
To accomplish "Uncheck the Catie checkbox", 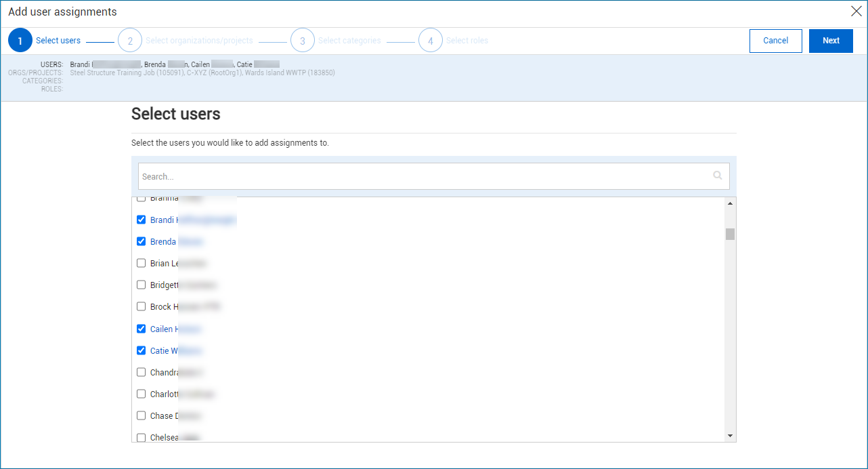I will pyautogui.click(x=141, y=350).
